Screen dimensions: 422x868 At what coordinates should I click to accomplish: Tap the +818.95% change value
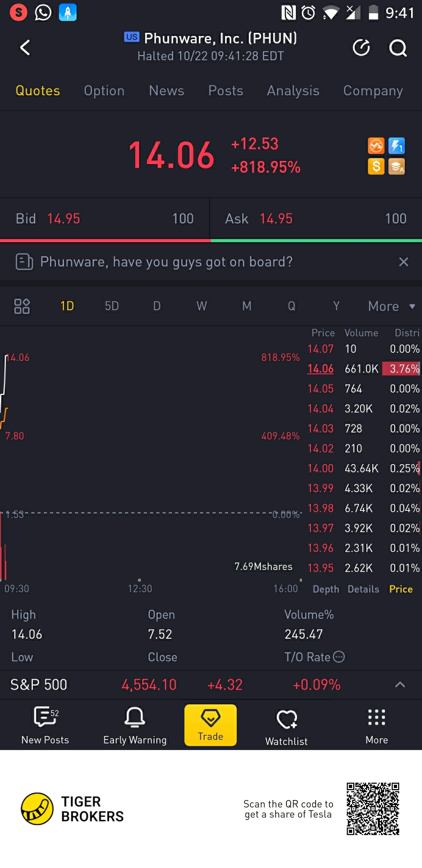[266, 167]
